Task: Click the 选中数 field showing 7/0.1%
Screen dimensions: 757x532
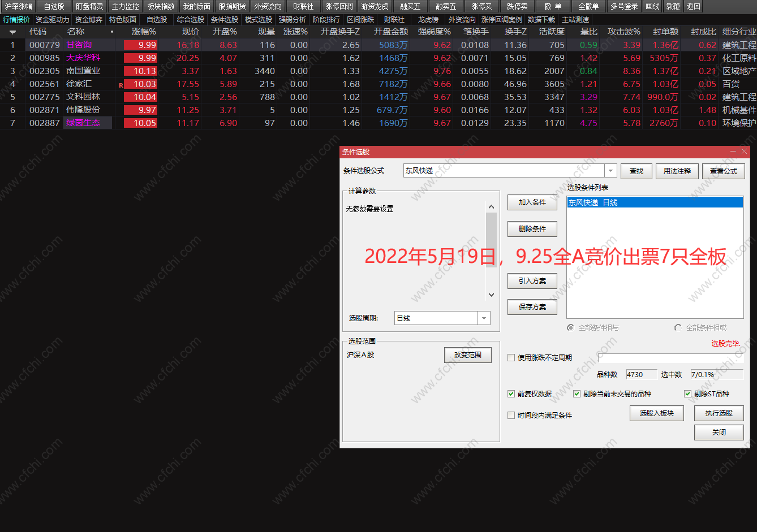Action: point(716,374)
